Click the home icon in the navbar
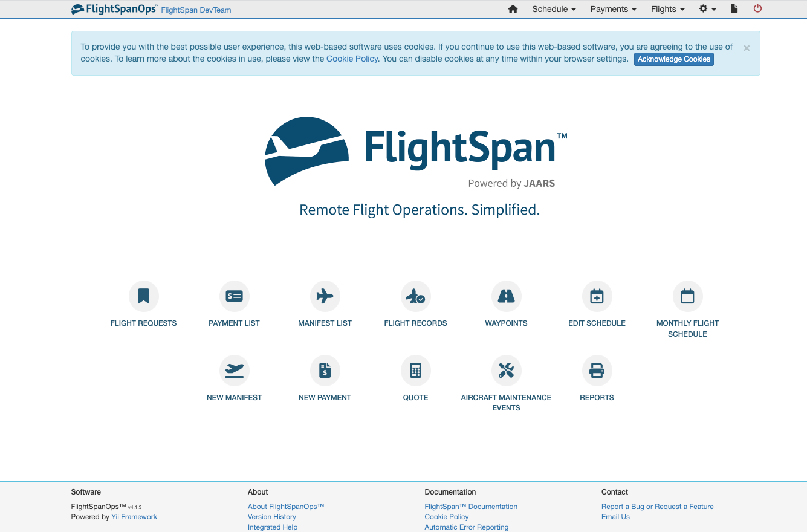Viewport: 807px width, 532px height. 513,9
